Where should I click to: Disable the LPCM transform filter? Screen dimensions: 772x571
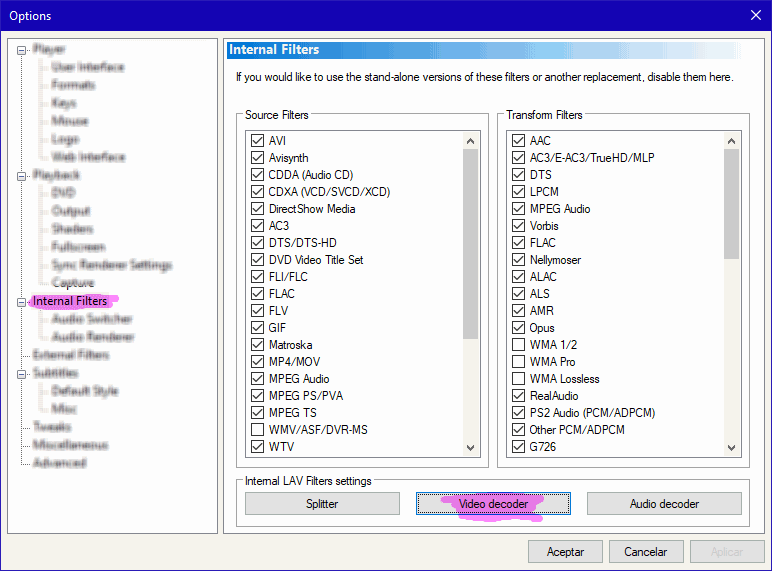tap(518, 192)
